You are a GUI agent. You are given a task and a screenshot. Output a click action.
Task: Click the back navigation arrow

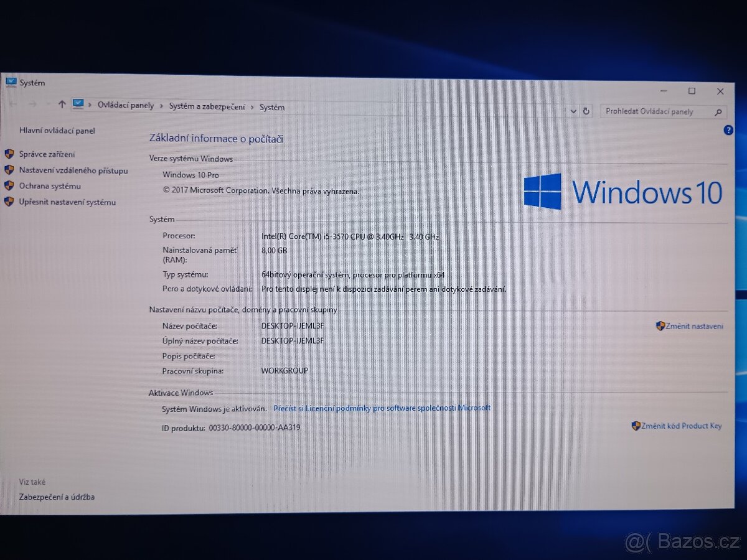click(x=14, y=104)
